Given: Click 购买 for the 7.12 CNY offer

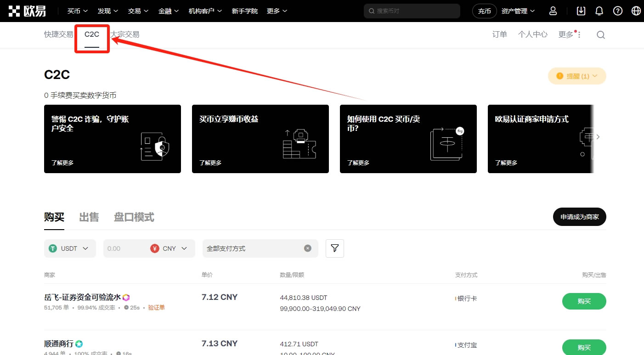Looking at the screenshot, I should coord(584,301).
